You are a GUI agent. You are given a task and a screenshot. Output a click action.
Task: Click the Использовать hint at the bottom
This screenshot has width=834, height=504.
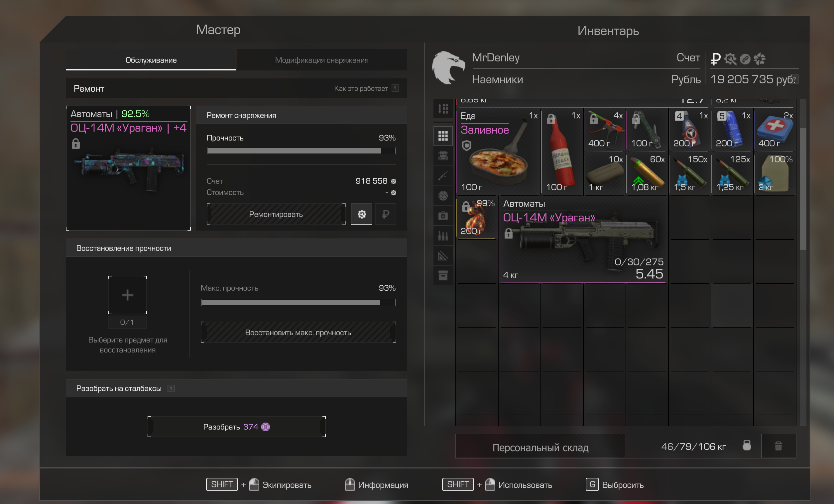[x=525, y=485]
